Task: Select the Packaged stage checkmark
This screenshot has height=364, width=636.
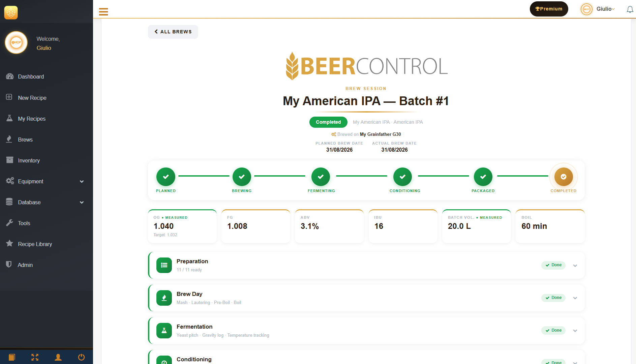Action: coord(483,177)
